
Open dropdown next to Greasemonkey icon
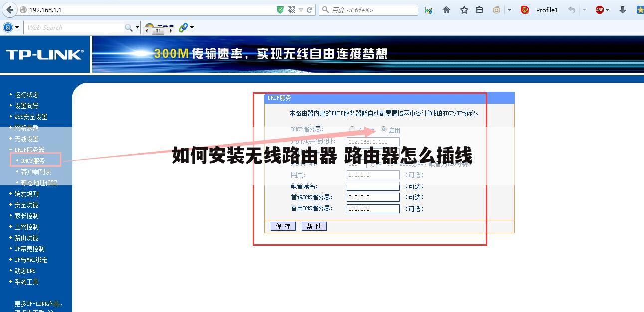509,10
